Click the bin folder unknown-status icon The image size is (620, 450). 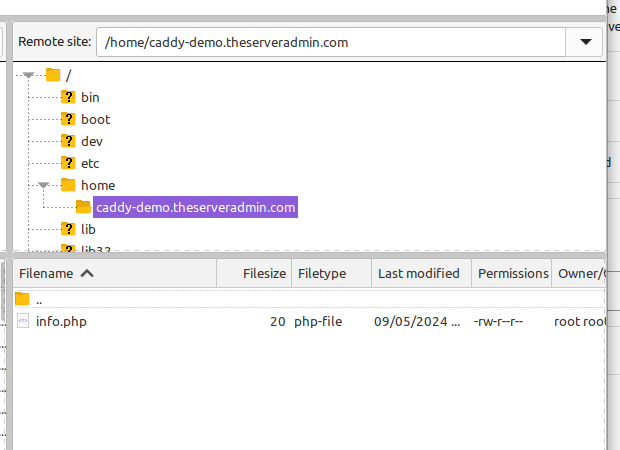pyautogui.click(x=68, y=97)
